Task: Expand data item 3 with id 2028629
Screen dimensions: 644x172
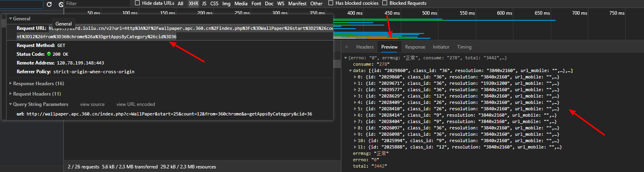Action: point(355,96)
